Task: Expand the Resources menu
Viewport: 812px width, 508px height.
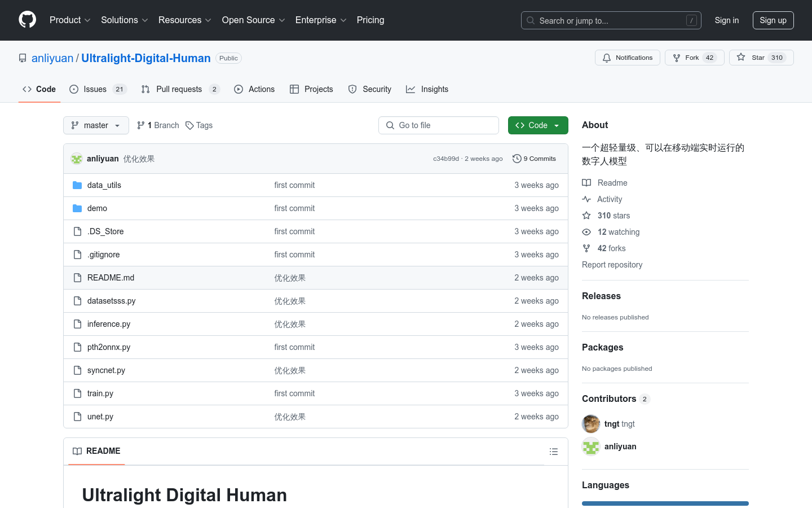Action: 184,20
